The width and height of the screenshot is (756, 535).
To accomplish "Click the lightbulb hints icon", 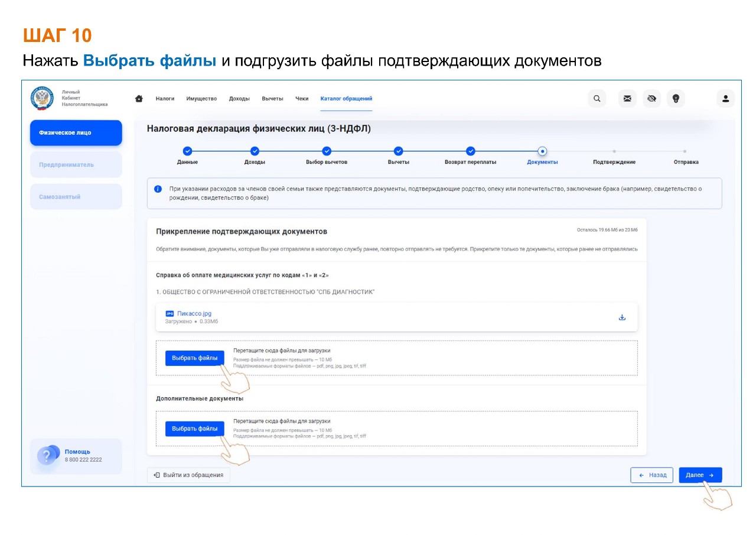I will click(676, 99).
